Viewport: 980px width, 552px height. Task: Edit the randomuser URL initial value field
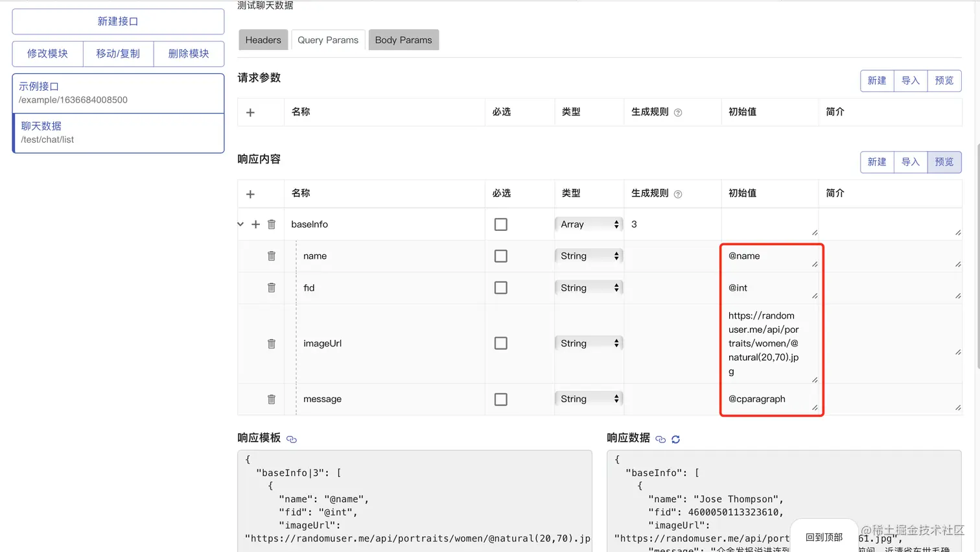point(770,344)
